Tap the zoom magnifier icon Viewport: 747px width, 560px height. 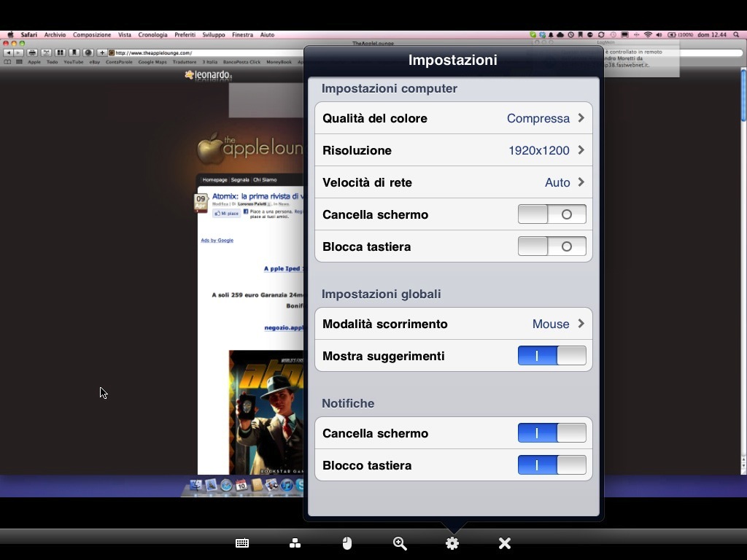point(400,542)
